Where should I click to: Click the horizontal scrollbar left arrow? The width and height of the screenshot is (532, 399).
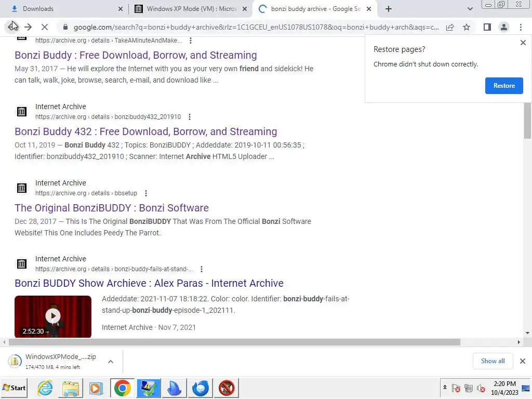click(4, 342)
